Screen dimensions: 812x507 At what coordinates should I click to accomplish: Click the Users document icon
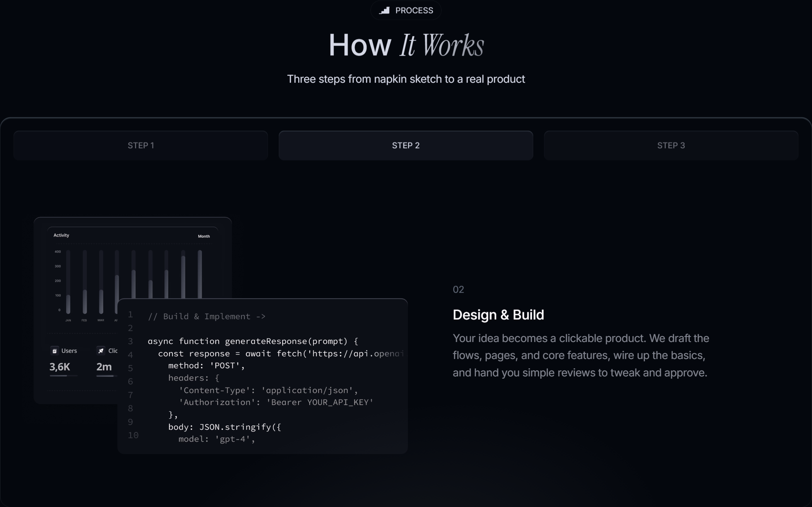point(55,351)
